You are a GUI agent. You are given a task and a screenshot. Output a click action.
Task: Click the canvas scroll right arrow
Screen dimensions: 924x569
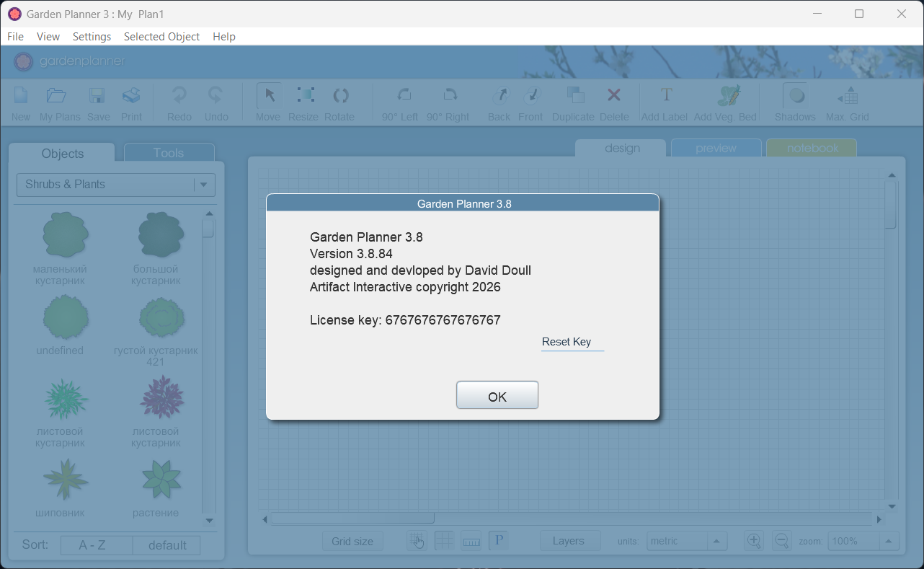pyautogui.click(x=879, y=519)
